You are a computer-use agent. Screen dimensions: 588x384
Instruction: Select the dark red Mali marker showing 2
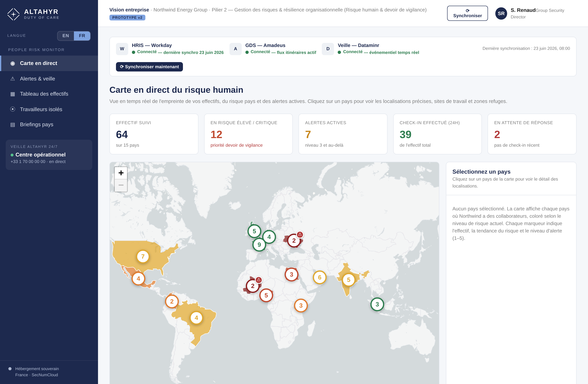253,286
